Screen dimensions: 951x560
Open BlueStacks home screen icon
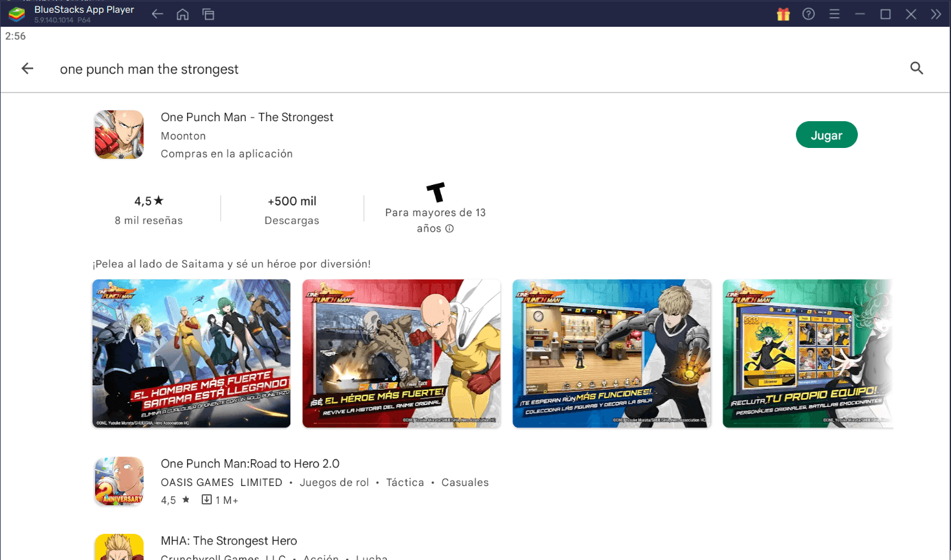pyautogui.click(x=183, y=14)
